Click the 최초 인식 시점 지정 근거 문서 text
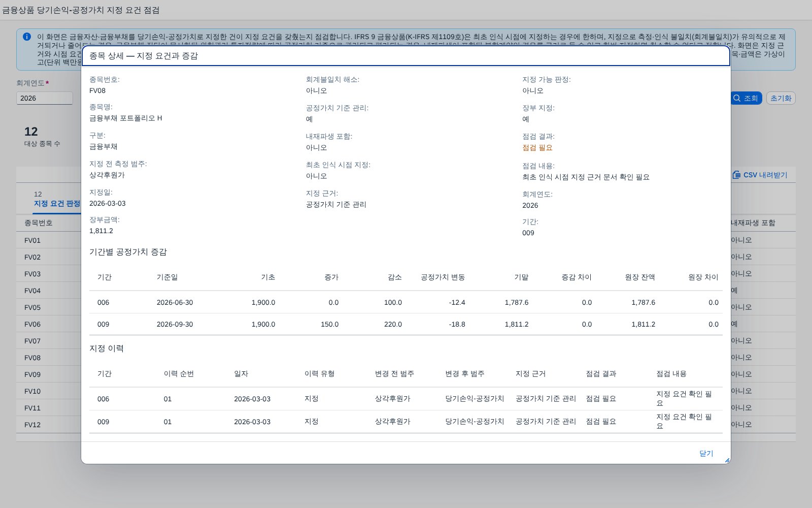 pyautogui.click(x=586, y=177)
